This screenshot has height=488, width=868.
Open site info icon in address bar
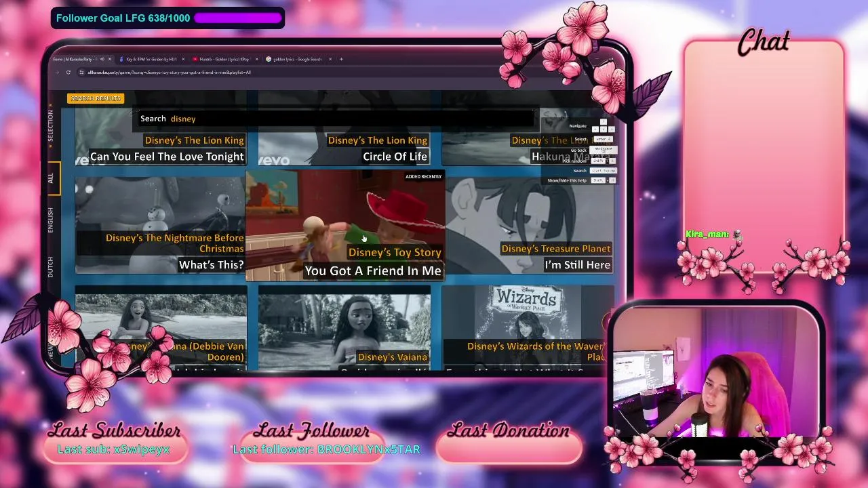[81, 73]
